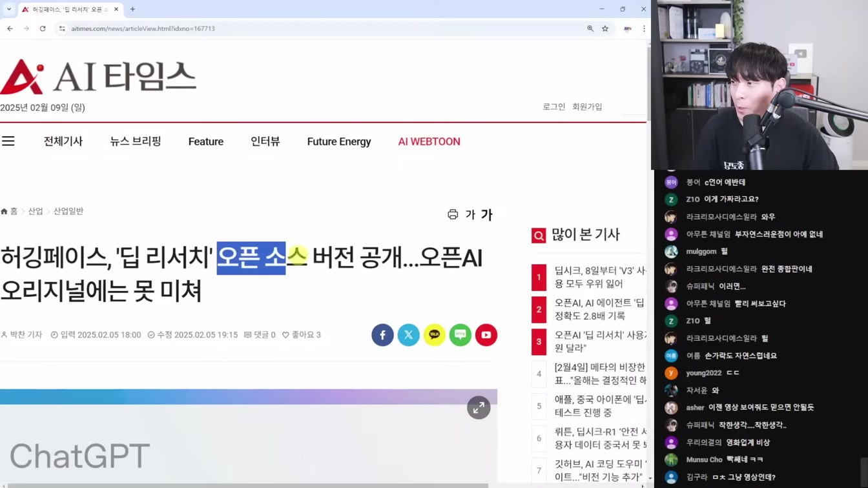Decrease font size with small 가
Screen dimensions: 868x488
coord(470,214)
